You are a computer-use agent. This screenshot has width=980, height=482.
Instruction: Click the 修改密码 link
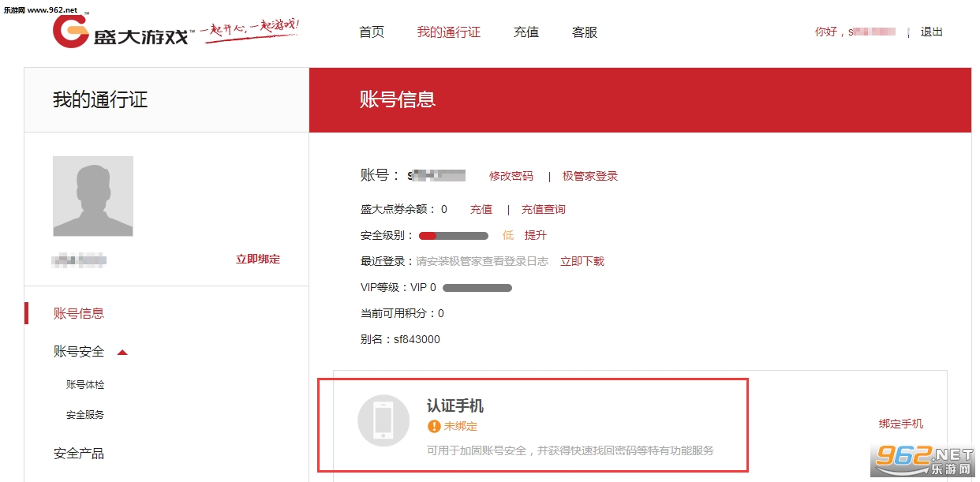[511, 176]
